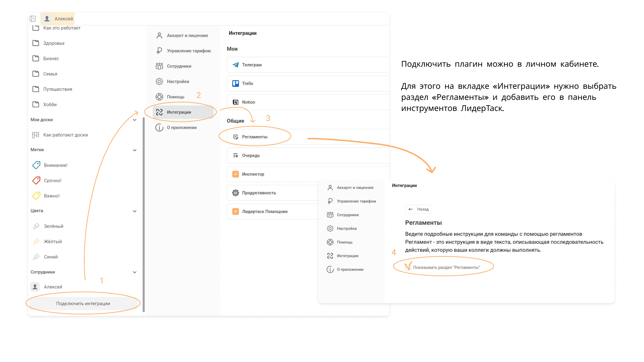Viewport: 644px width, 362px height.
Task: Collapse the Цвета section
Action: [x=135, y=211]
